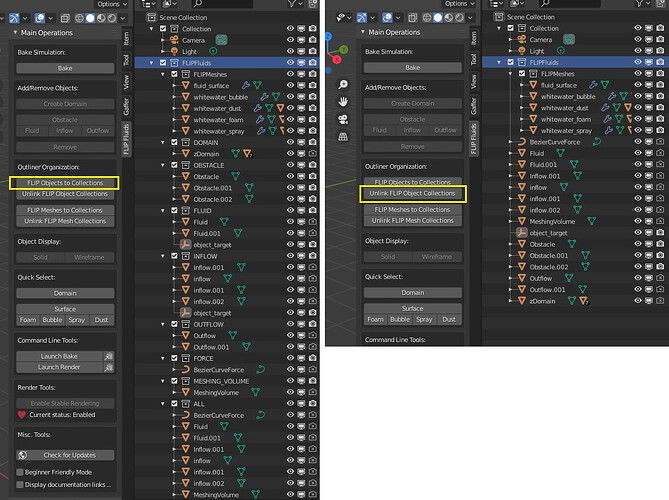Expand the MeshingVolume object under MESHING_VOLUME
This screenshot has width=669, height=500.
174,392
